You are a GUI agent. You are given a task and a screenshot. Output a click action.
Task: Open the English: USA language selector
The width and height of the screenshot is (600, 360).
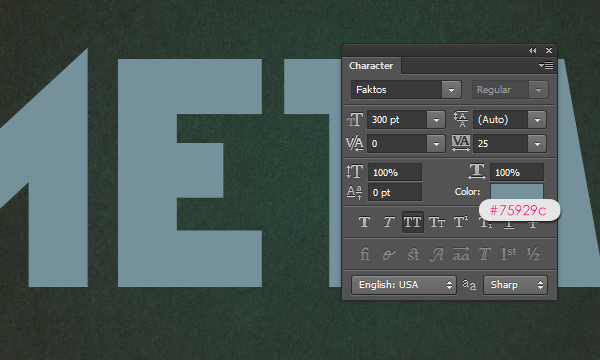[404, 285]
